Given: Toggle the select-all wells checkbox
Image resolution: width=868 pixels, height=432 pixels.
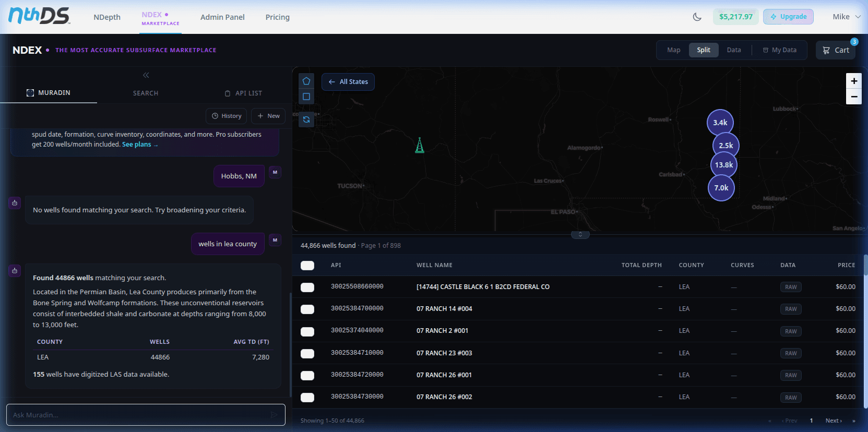Looking at the screenshot, I should [x=307, y=266].
